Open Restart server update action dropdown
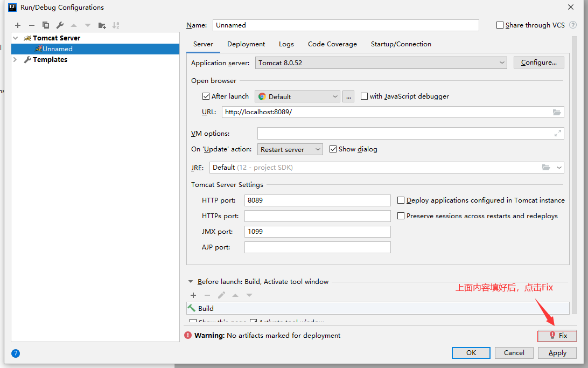This screenshot has height=368, width=588. click(x=290, y=149)
